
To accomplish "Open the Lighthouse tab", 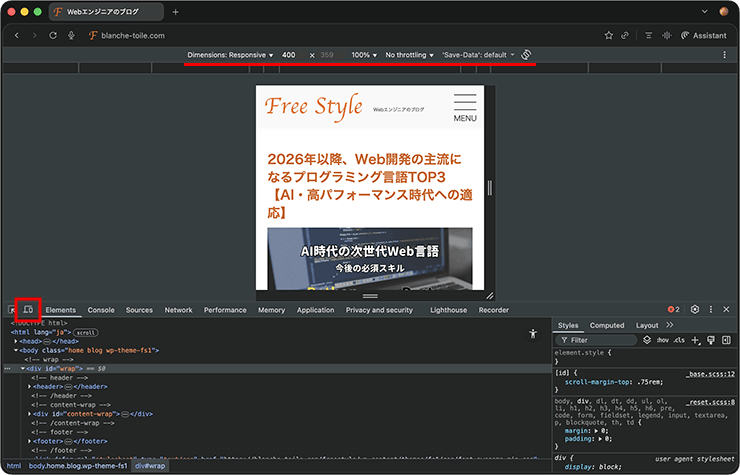I will pyautogui.click(x=448, y=310).
